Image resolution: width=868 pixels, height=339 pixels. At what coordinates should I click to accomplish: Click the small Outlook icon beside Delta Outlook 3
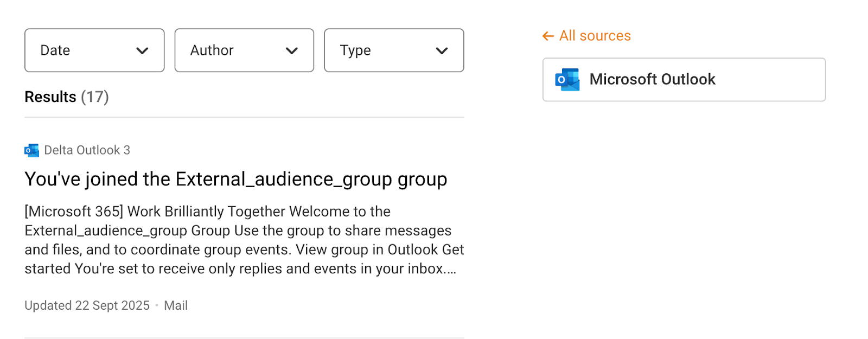(x=31, y=150)
